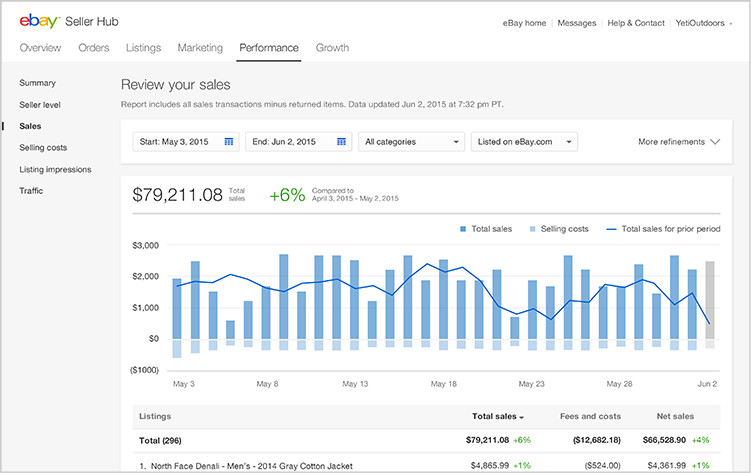Click the eBay logo
751x473 pixels.
pos(38,22)
